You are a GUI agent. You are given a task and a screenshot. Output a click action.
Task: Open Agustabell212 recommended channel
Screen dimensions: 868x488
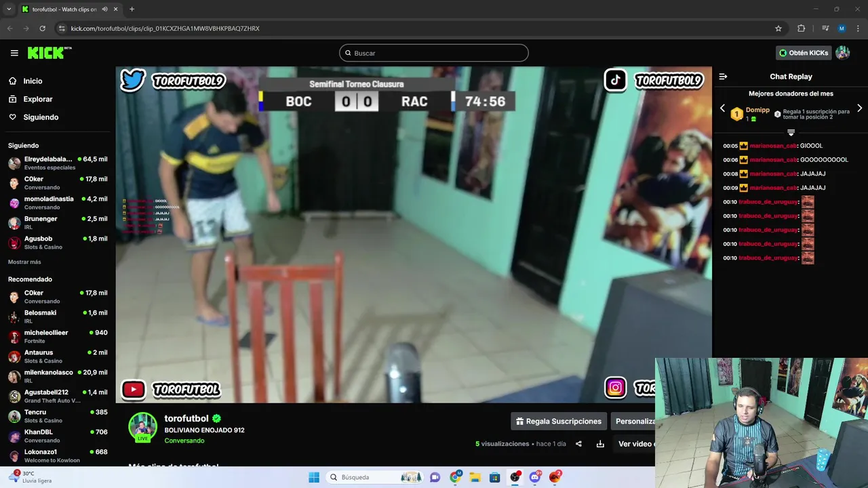pyautogui.click(x=58, y=396)
